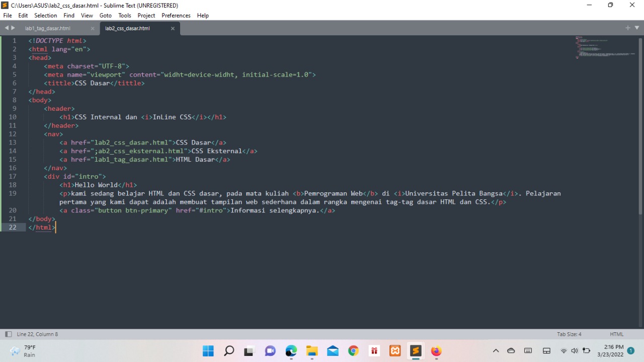The height and width of the screenshot is (362, 644).
Task: Open the Wi-Fi network tray icon
Action: [x=563, y=351]
